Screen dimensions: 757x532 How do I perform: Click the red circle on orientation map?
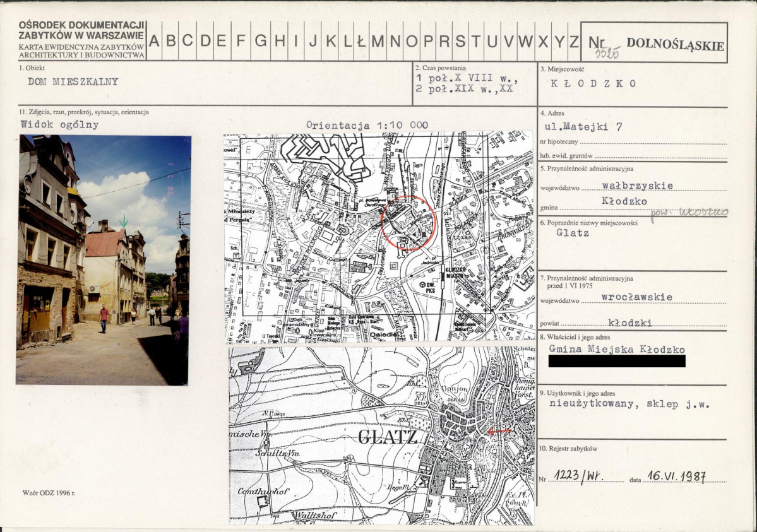408,222
